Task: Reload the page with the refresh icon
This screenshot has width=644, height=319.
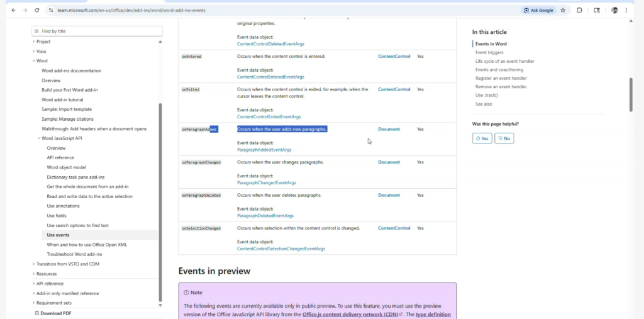Action: 37,10
